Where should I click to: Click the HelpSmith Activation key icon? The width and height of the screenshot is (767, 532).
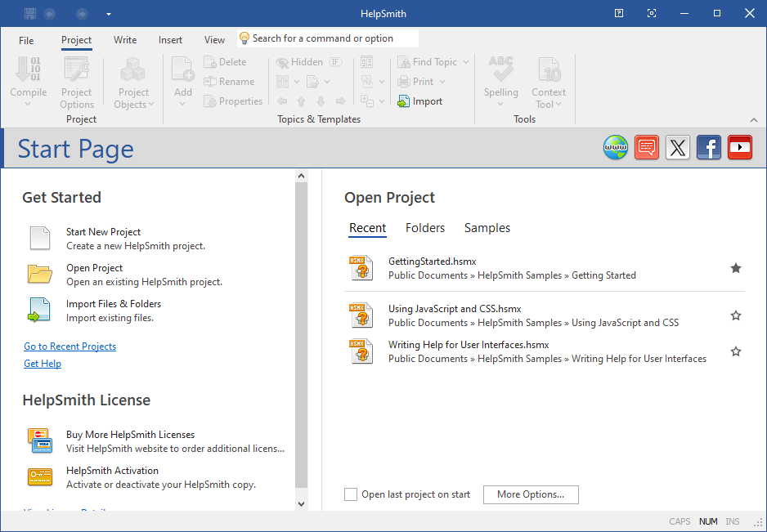pyautogui.click(x=39, y=476)
